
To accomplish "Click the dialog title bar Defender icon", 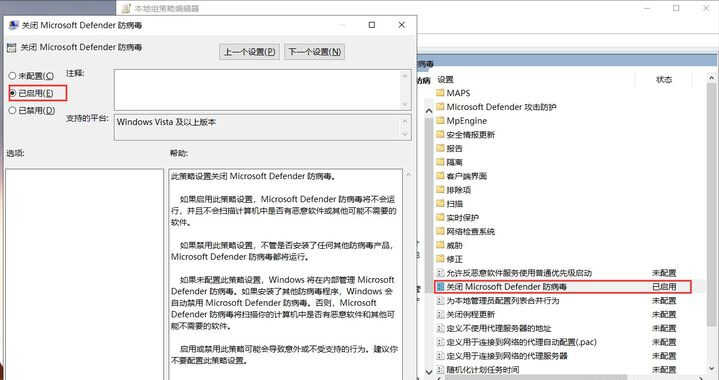I will click(x=14, y=25).
